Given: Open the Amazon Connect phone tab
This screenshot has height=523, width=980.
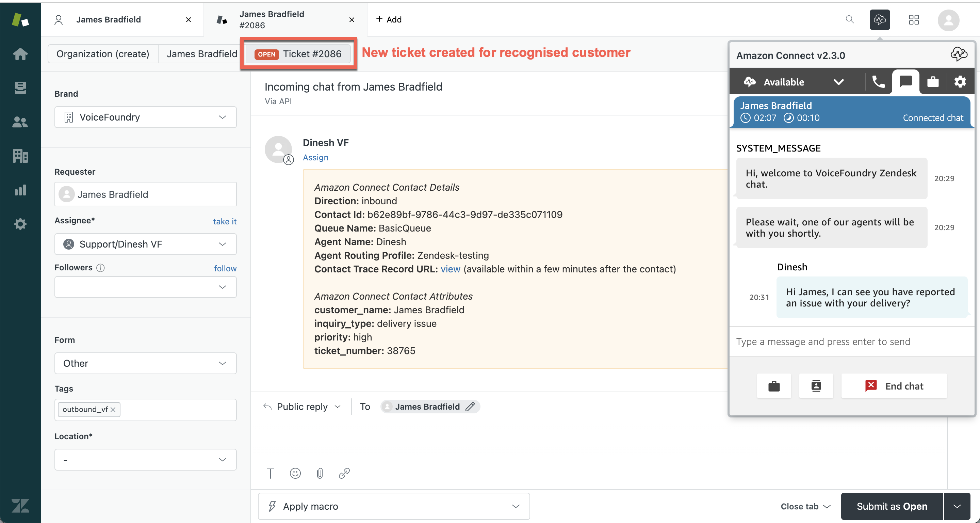Looking at the screenshot, I should click(878, 82).
